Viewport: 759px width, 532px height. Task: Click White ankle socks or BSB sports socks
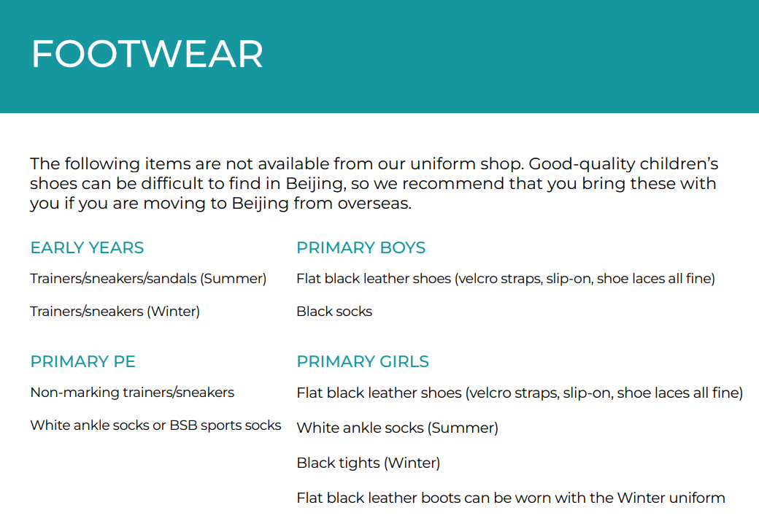(x=155, y=425)
